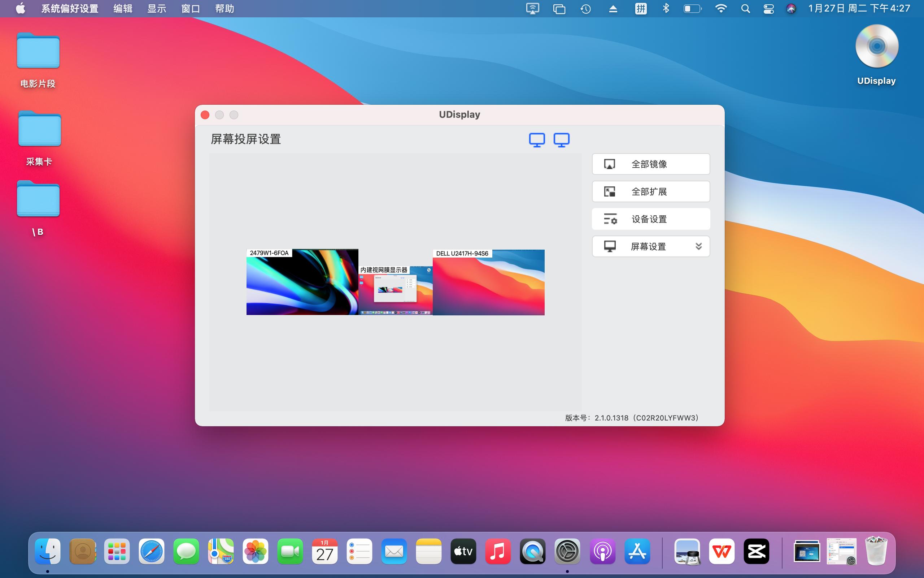924x578 pixels.
Task: Close the UDisplay window
Action: (x=205, y=115)
